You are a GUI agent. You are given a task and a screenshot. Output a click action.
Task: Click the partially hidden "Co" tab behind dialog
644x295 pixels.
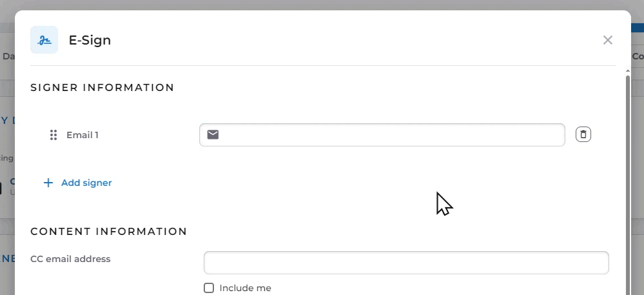638,56
